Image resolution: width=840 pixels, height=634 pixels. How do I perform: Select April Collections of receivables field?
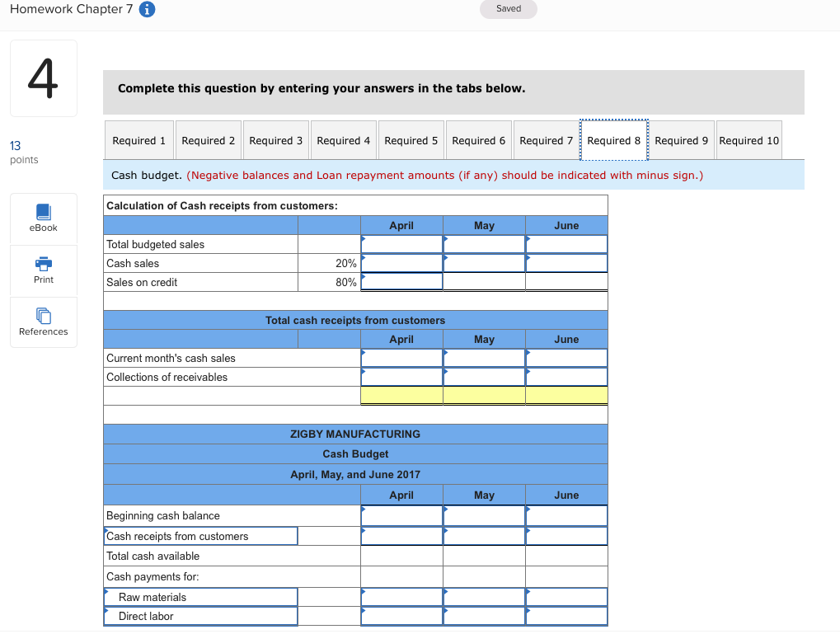click(401, 377)
